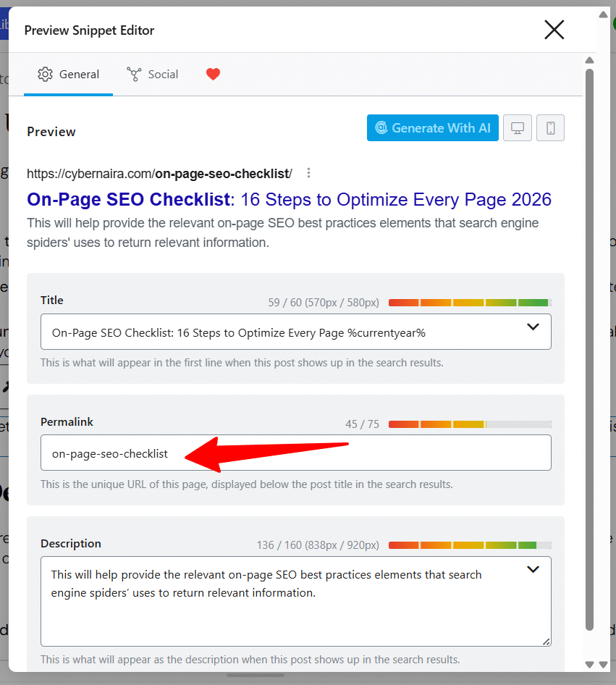Click the Title length progress bar
The image size is (616, 685).
[470, 302]
